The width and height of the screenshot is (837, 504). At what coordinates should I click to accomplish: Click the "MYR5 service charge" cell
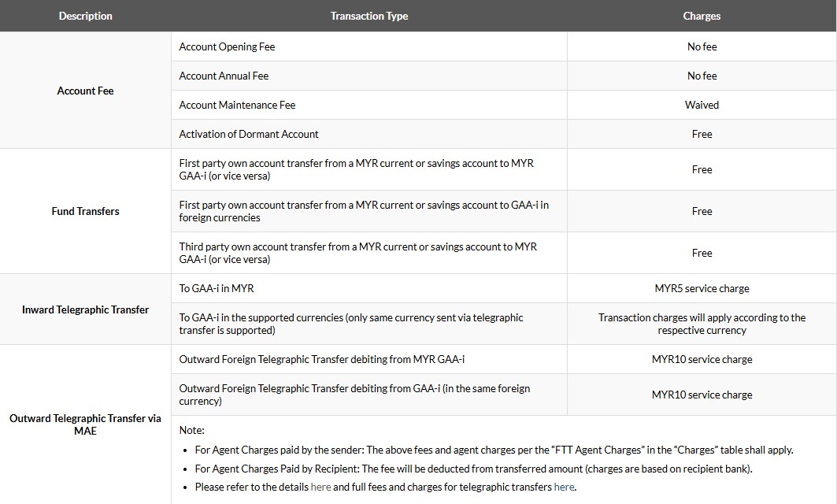(x=702, y=288)
